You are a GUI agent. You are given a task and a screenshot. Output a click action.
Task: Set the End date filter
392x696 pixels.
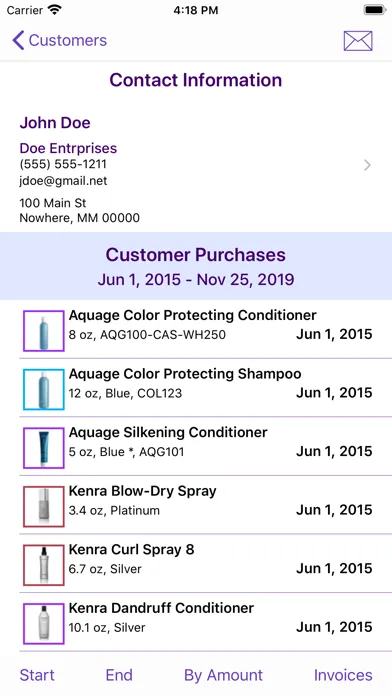pyautogui.click(x=119, y=675)
